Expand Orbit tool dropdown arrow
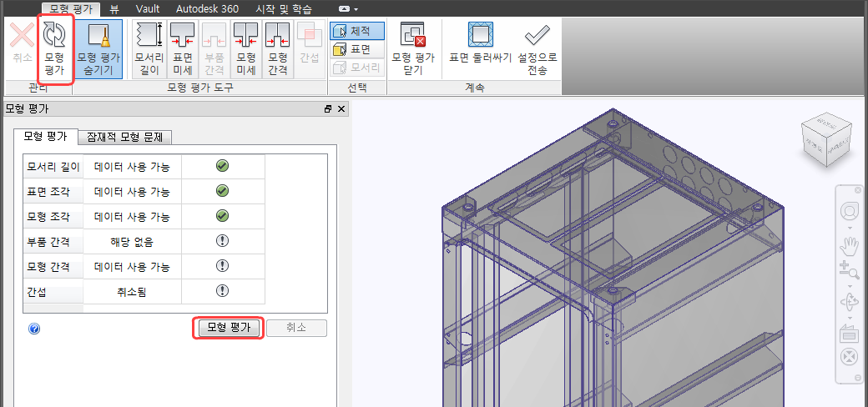868x407 pixels. [x=849, y=319]
